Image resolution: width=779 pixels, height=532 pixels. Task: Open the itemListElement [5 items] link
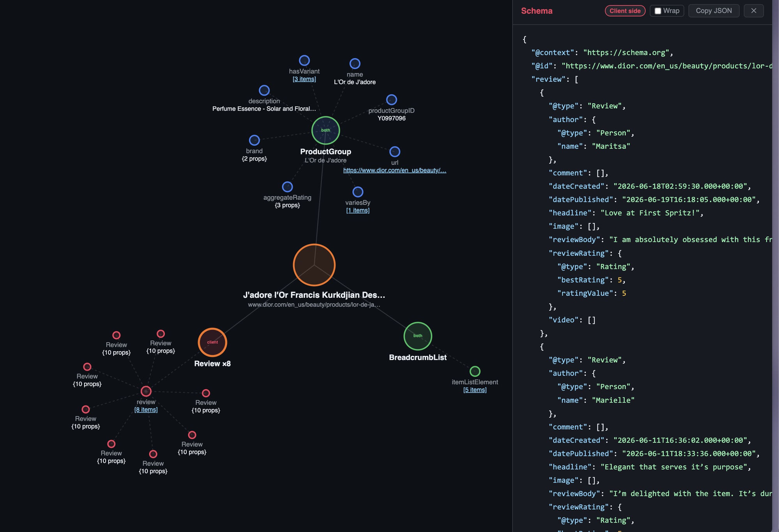475,390
